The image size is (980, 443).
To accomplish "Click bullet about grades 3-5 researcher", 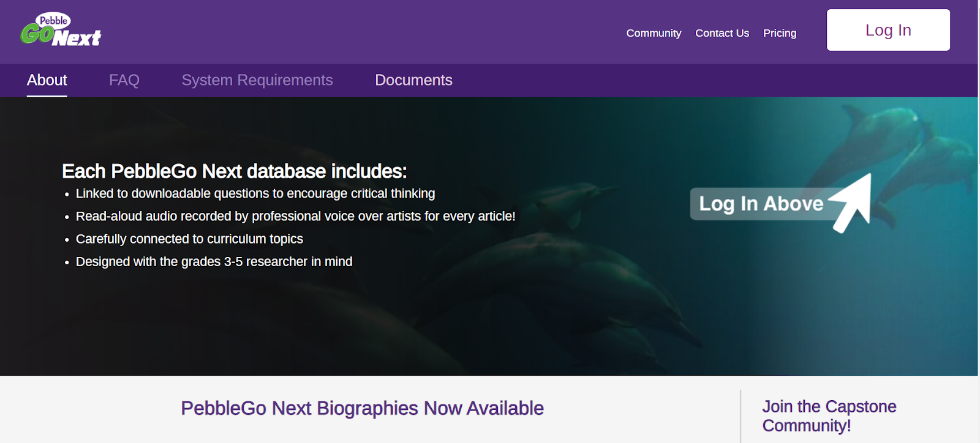I will pos(214,262).
